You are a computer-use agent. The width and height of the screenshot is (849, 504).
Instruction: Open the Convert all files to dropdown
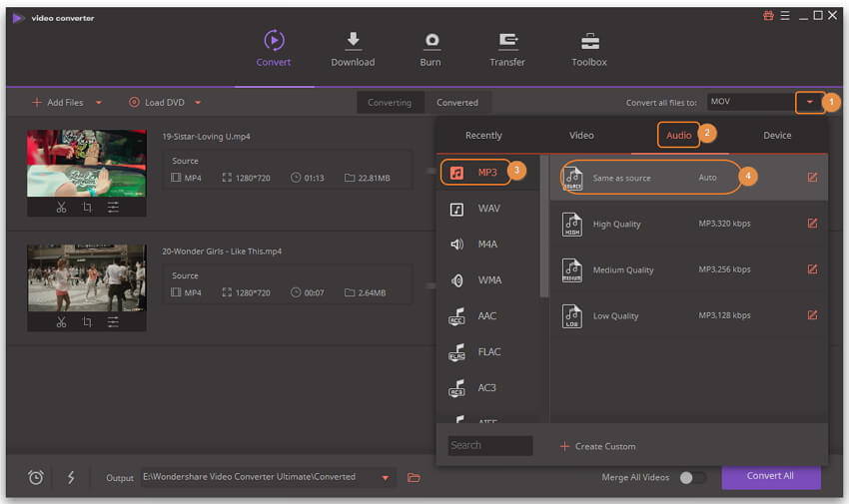coord(809,102)
